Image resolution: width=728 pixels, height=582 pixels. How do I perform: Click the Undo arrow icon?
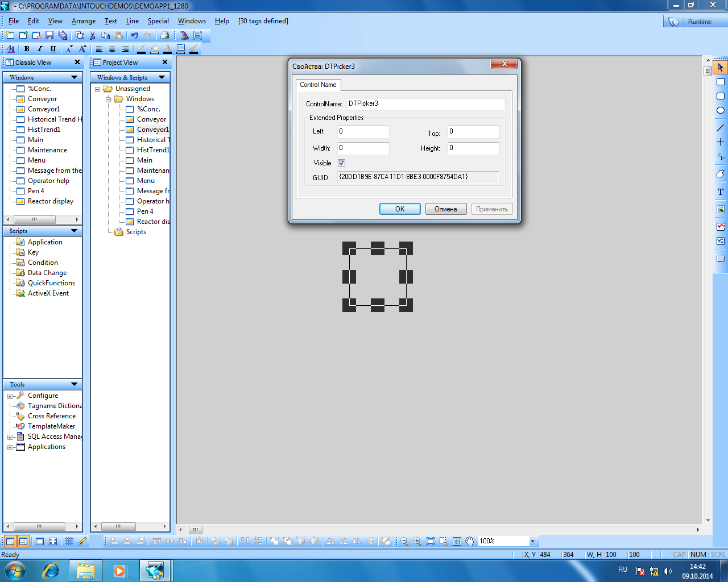pyautogui.click(x=135, y=35)
